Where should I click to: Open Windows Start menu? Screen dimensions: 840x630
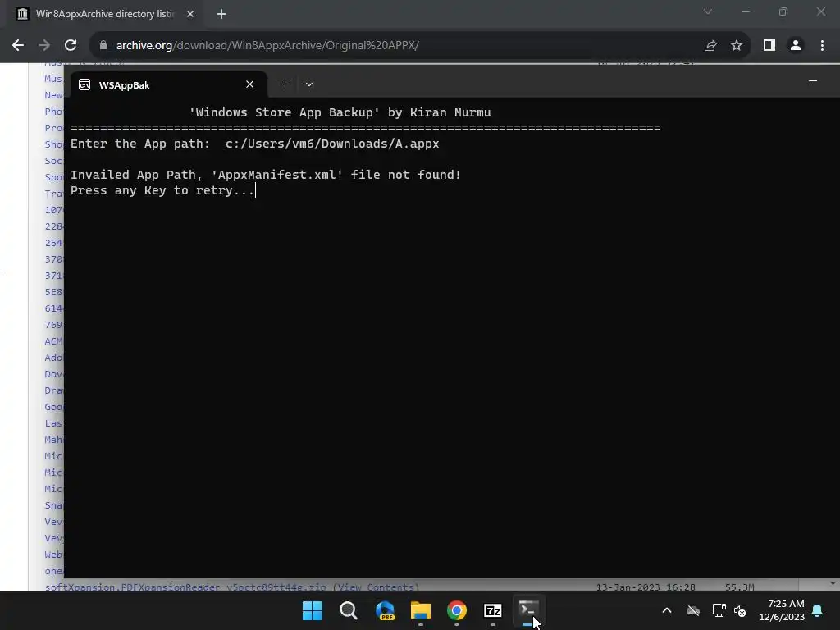312,610
